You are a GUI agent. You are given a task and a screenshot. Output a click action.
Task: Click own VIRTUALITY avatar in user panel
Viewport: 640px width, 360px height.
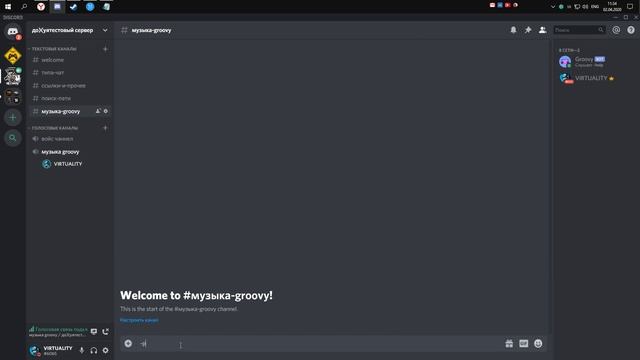tap(34, 350)
